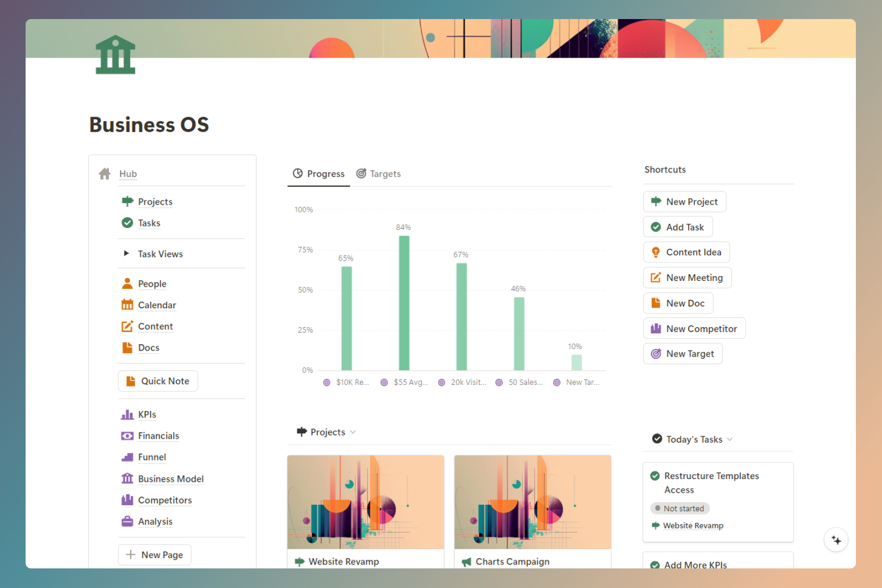Click the Financials money icon
The image size is (882, 588).
coord(127,436)
